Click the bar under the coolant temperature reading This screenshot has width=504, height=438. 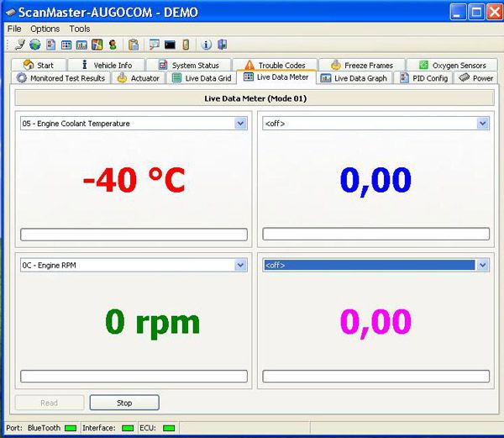point(134,235)
